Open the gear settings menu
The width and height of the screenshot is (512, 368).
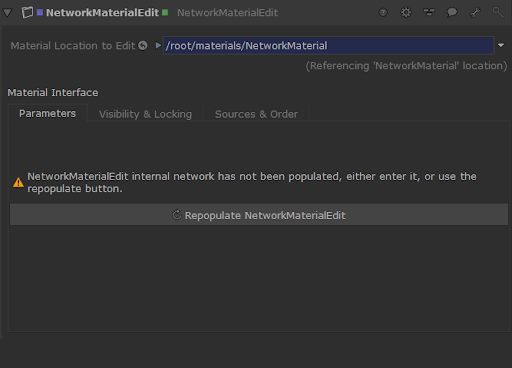[x=406, y=13]
